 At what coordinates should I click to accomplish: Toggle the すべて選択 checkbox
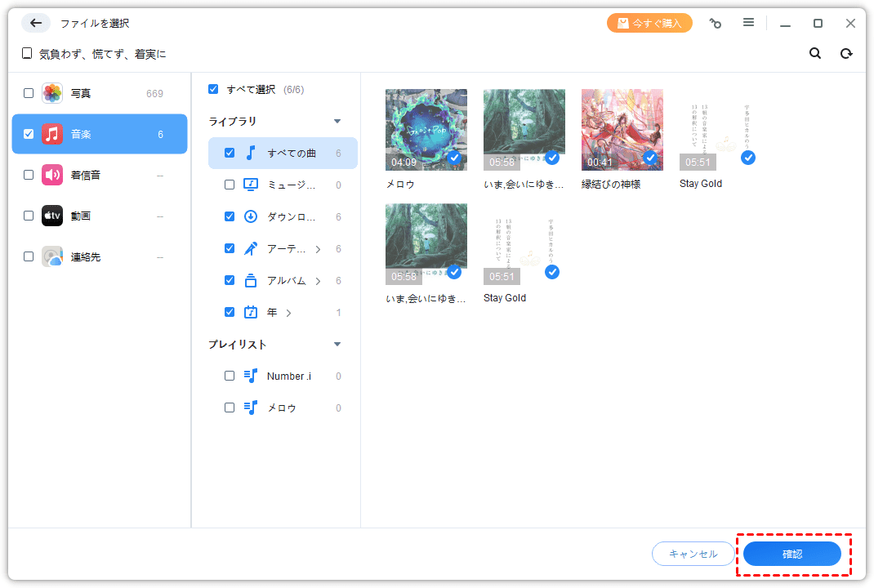click(213, 89)
